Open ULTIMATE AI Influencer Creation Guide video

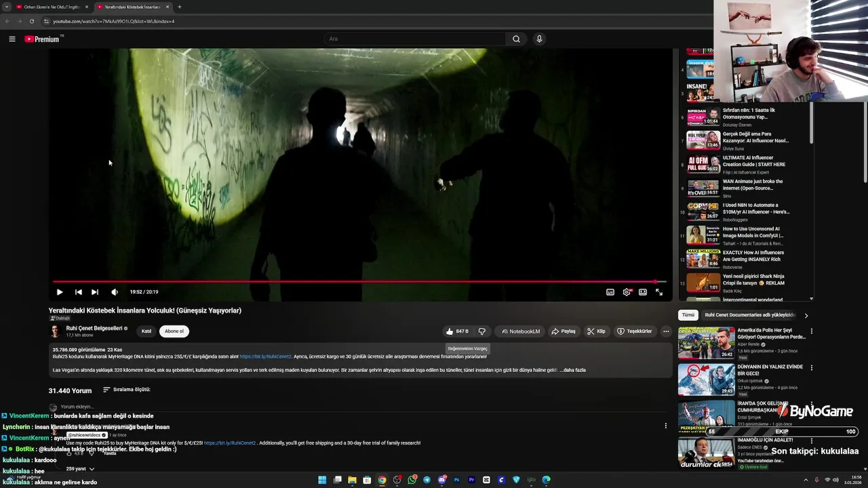point(754,161)
